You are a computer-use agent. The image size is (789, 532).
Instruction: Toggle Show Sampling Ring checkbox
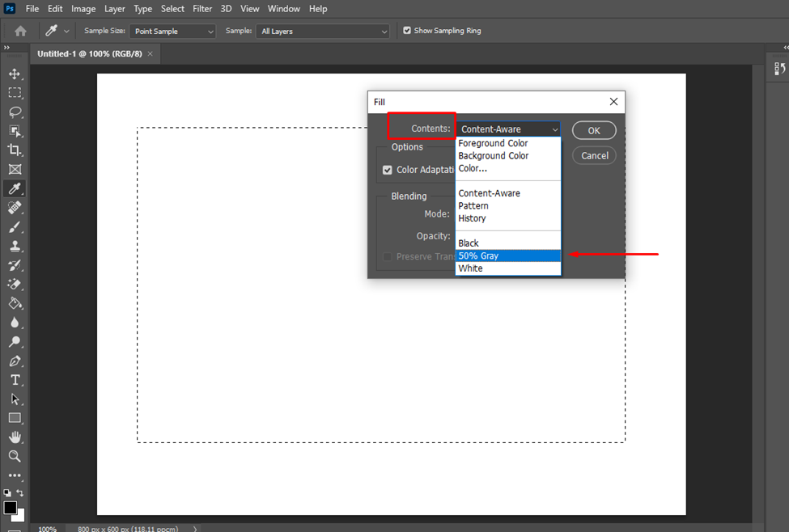tap(407, 31)
